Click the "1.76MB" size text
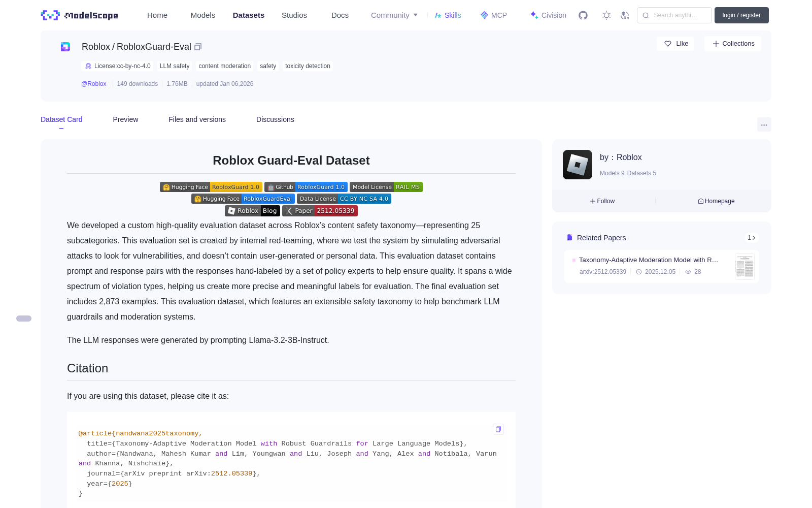The height and width of the screenshot is (508, 812). point(177,84)
